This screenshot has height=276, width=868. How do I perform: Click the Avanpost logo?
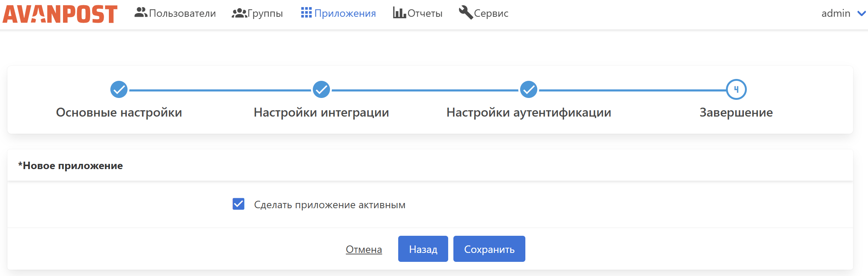(x=60, y=14)
